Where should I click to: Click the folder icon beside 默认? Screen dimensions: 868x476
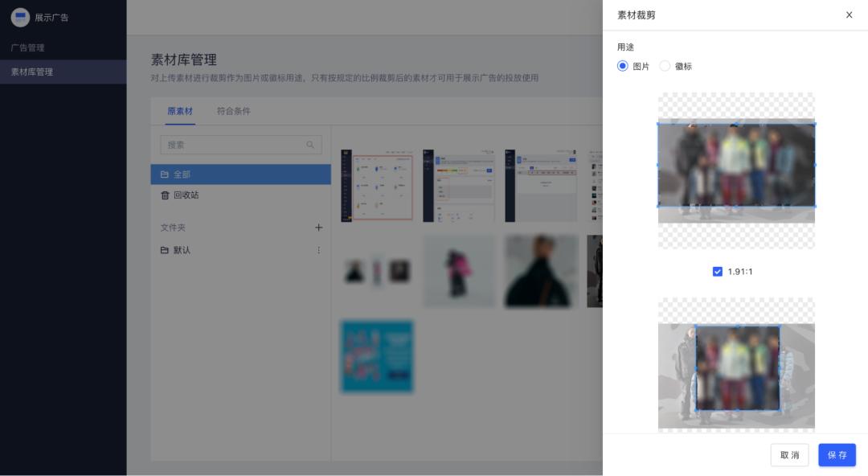point(164,250)
